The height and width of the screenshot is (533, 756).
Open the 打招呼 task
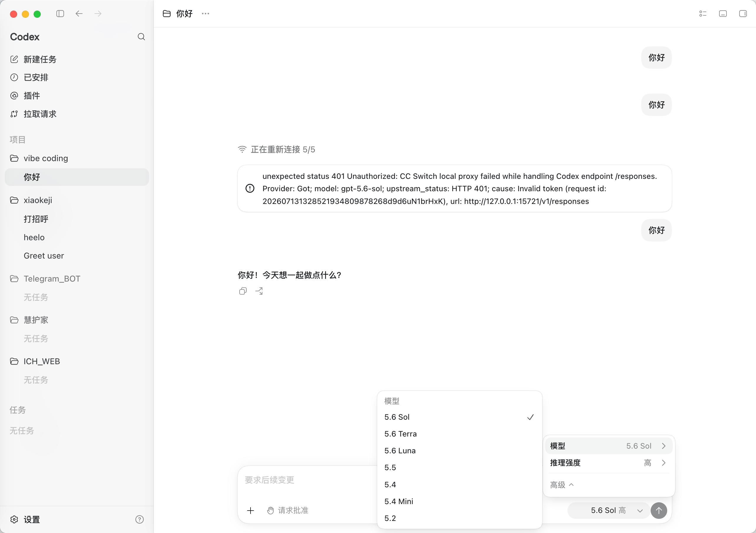coord(76,219)
